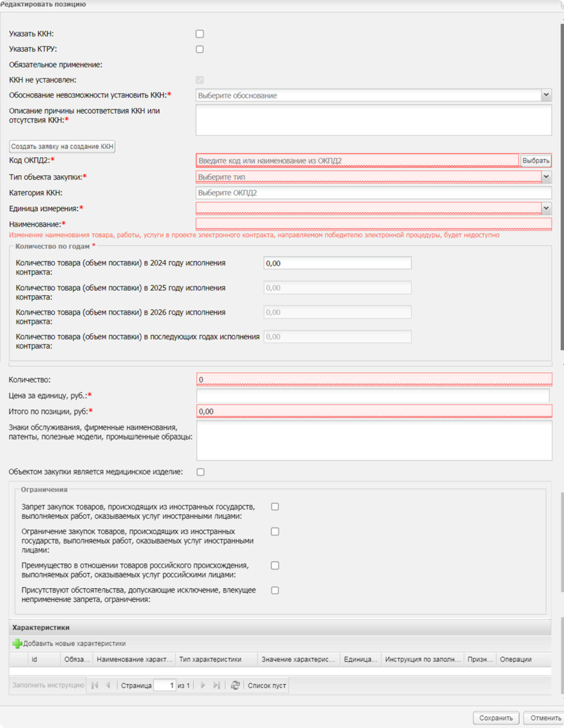Viewport: 564px width, 728px height.
Task: Click the disabled 'Заполнить инструкцию' button
Action: (x=48, y=685)
